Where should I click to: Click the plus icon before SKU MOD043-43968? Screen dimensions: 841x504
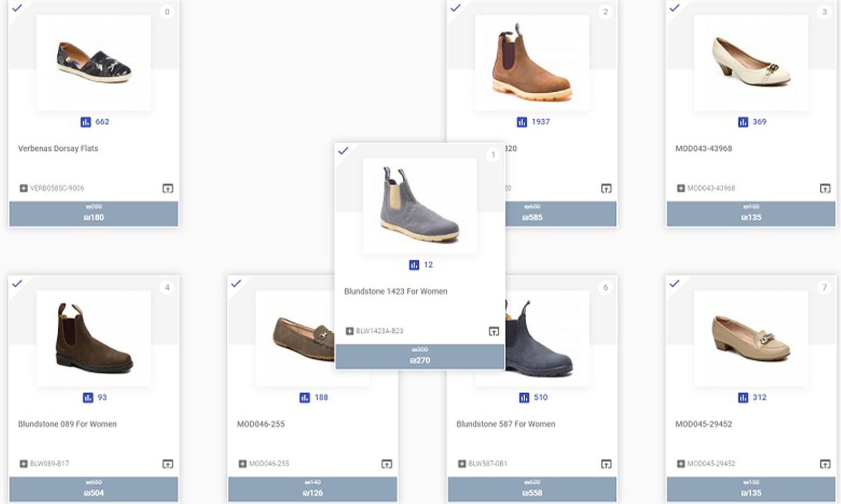coord(681,188)
